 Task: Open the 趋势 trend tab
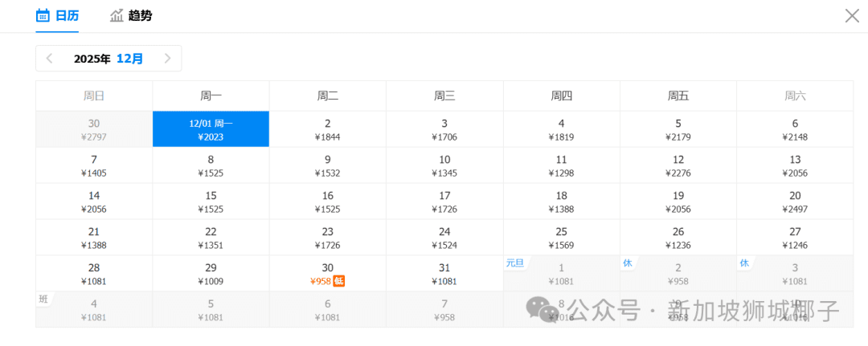point(131,15)
